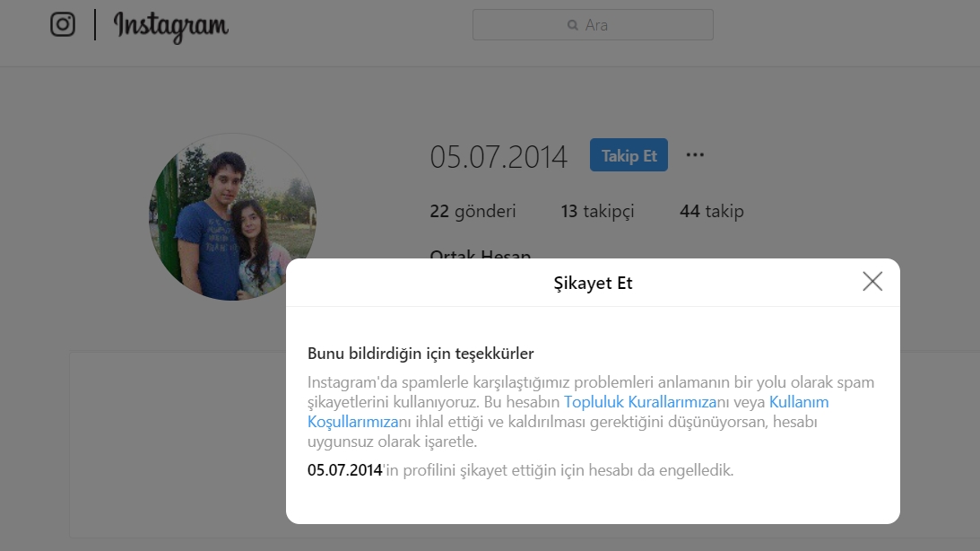Open the circular profile picture
The image size is (980, 551).
pos(232,216)
